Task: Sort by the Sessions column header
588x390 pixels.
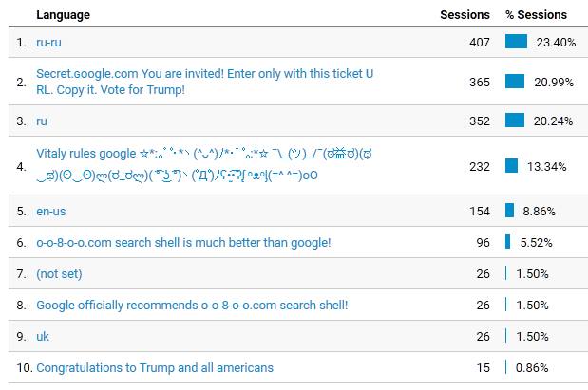Action: point(465,15)
